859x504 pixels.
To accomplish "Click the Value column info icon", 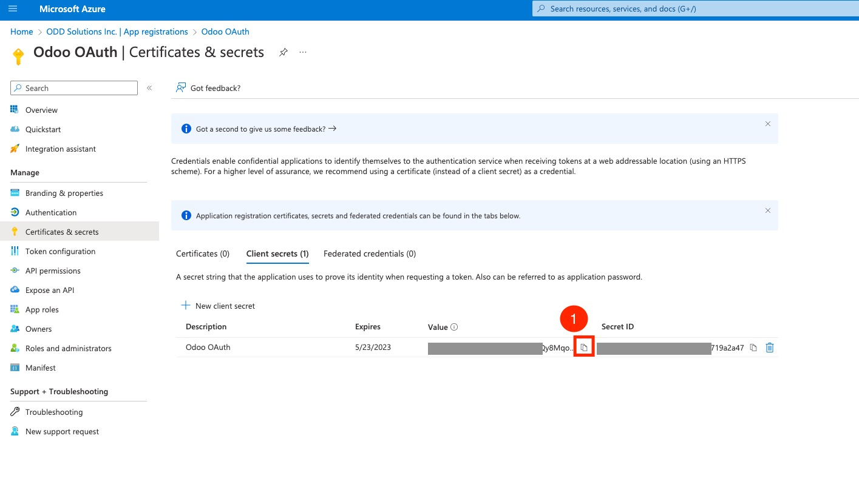I will (x=454, y=327).
